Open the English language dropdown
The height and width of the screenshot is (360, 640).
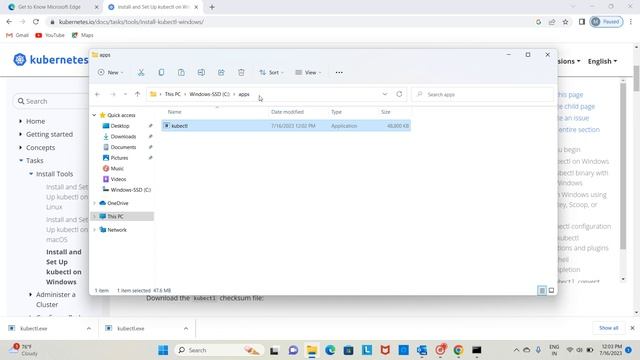point(602,61)
